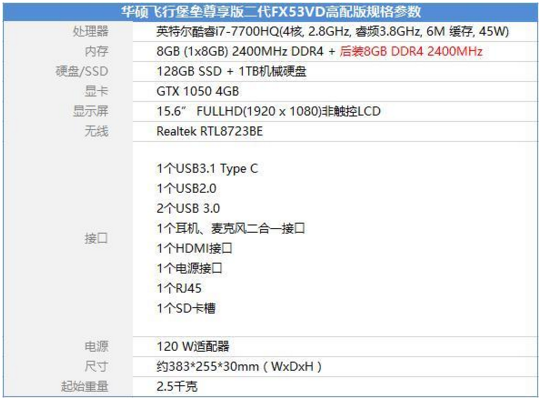Select the 电源 row label
This screenshot has width=540, height=398.
96,346
